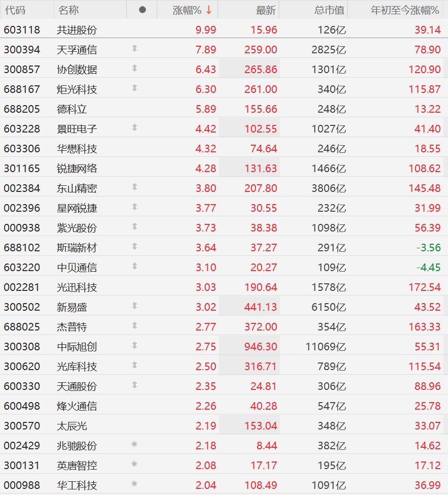This screenshot has width=448, height=495.
Task: Click stock code 000938
Action: [x=22, y=228]
